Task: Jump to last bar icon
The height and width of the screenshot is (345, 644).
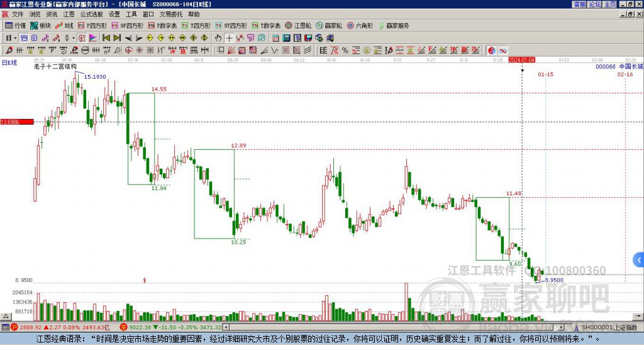Action: (117, 38)
